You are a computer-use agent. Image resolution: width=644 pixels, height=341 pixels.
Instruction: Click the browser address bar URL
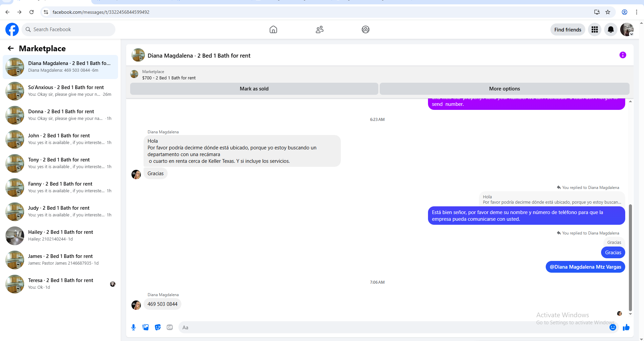(101, 12)
